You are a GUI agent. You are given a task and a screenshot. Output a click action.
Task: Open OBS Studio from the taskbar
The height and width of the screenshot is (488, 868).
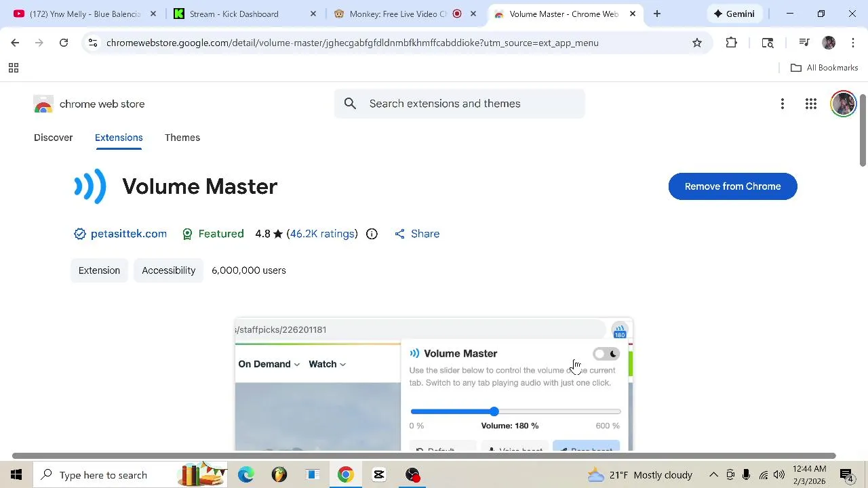(412, 474)
